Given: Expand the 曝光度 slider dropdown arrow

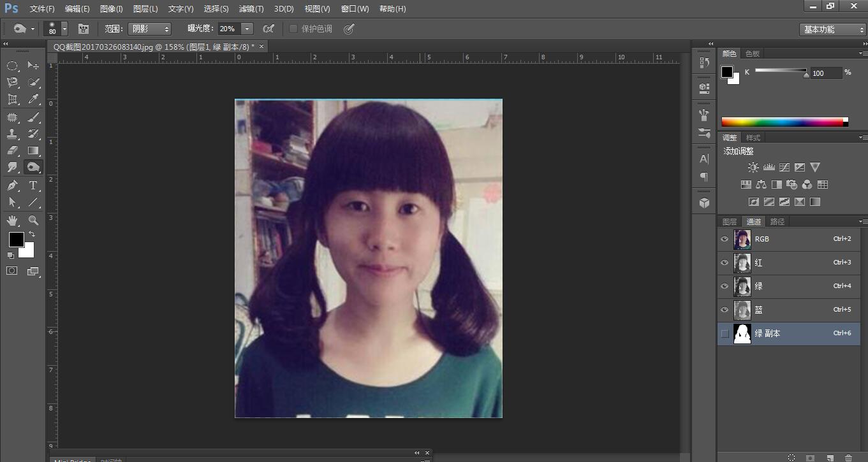Looking at the screenshot, I should (247, 29).
